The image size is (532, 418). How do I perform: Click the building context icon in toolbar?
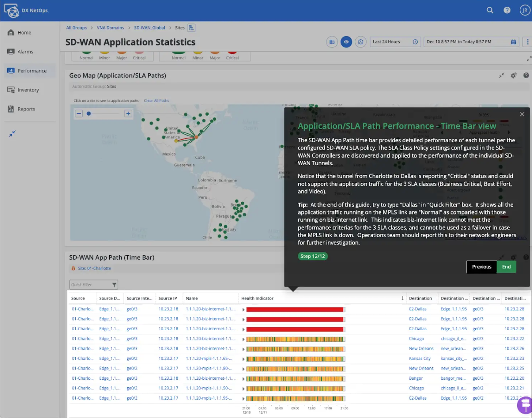332,42
